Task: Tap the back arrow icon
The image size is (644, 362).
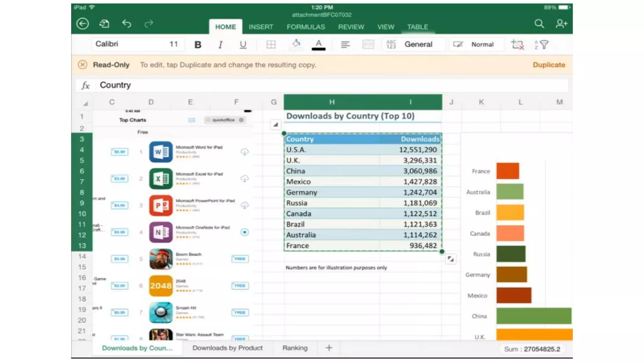Action: coord(82,24)
